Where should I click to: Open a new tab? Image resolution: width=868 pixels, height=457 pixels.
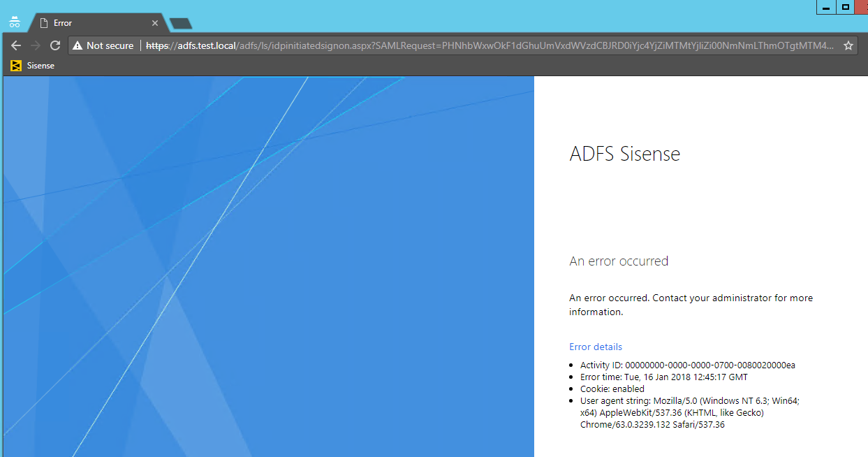coord(180,24)
